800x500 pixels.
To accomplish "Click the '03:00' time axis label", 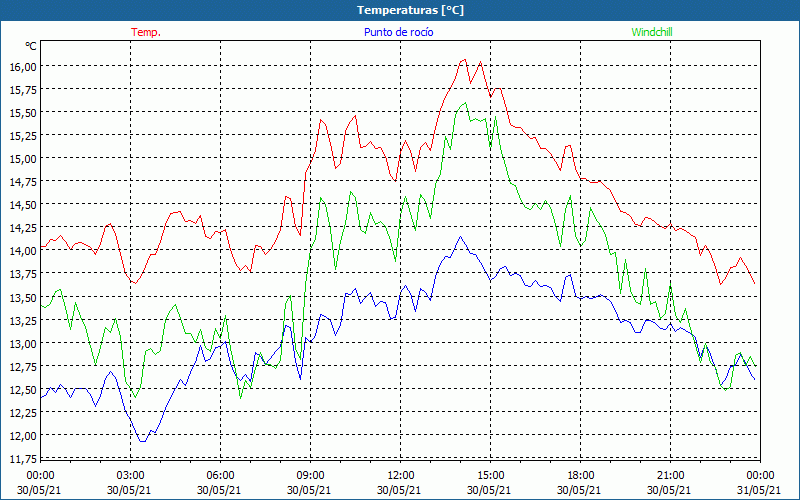I will (131, 476).
